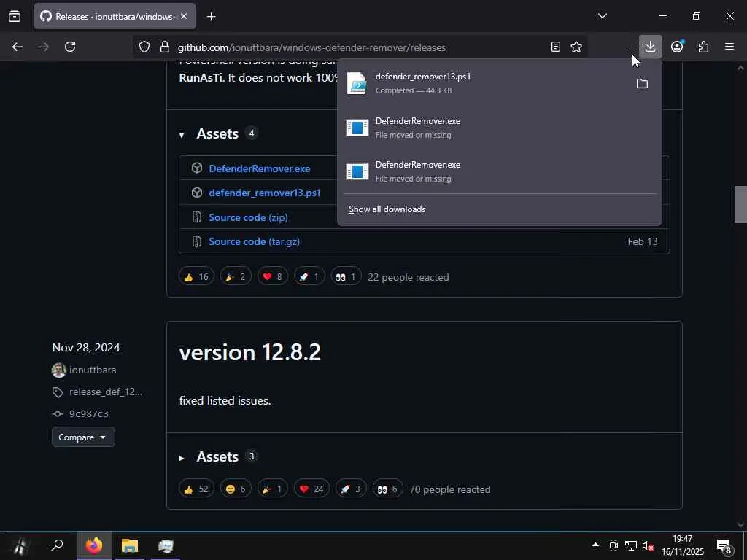Close the Releases GitHub tab
The width and height of the screenshot is (747, 560).
[184, 16]
